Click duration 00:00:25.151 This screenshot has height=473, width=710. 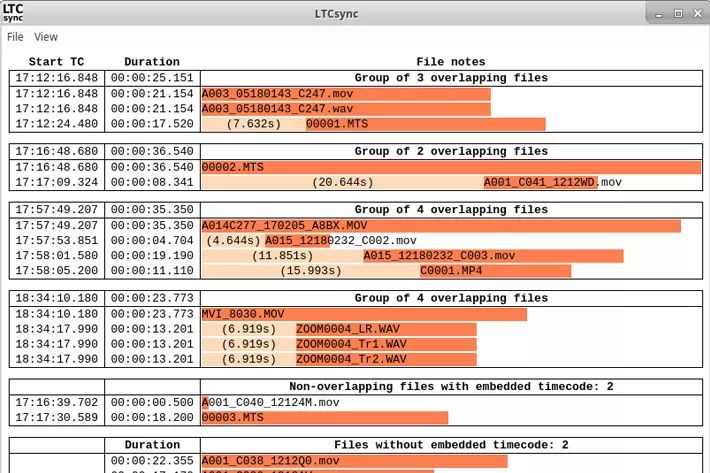(152, 78)
